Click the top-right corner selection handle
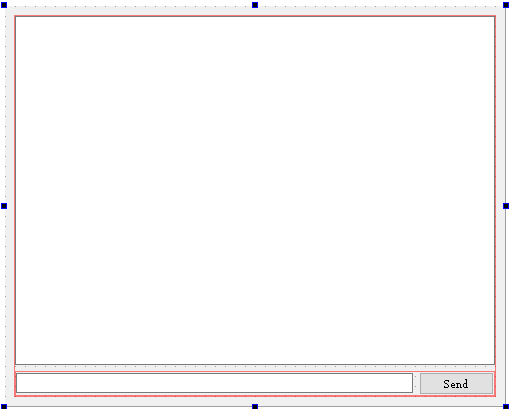The height and width of the screenshot is (409, 509). click(x=506, y=5)
